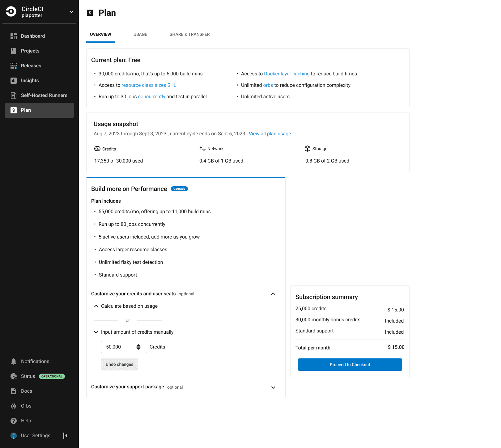Switch to the Usage tab

point(140,34)
